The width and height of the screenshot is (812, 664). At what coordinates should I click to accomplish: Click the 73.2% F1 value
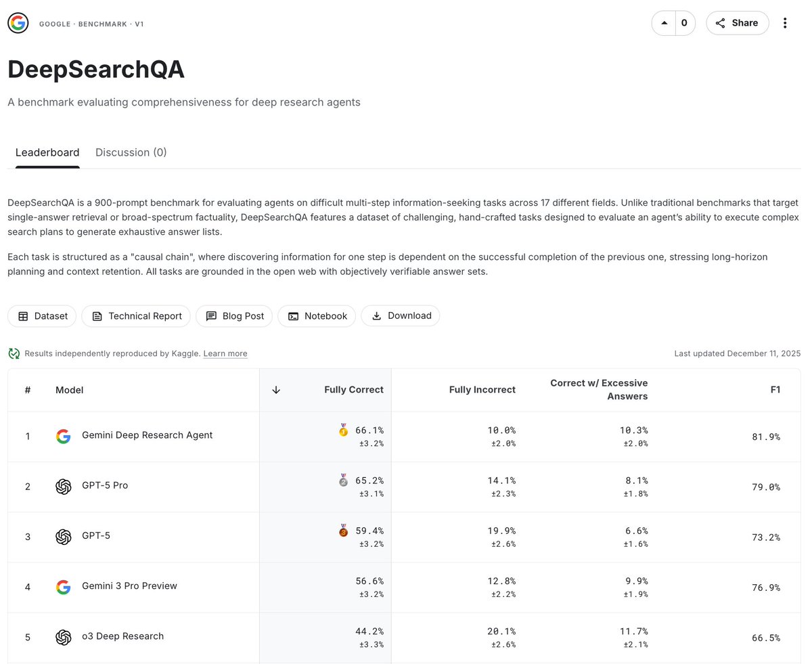click(x=766, y=537)
